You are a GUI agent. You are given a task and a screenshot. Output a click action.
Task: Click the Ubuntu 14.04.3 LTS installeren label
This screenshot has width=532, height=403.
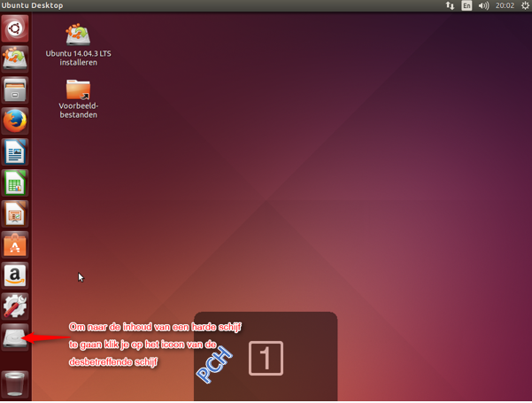coord(78,58)
